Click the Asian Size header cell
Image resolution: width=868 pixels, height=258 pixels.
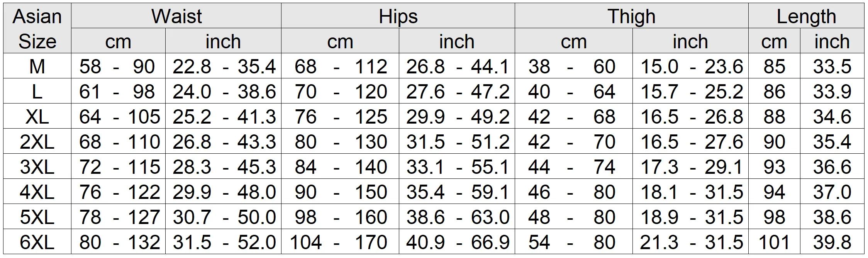[x=37, y=28]
